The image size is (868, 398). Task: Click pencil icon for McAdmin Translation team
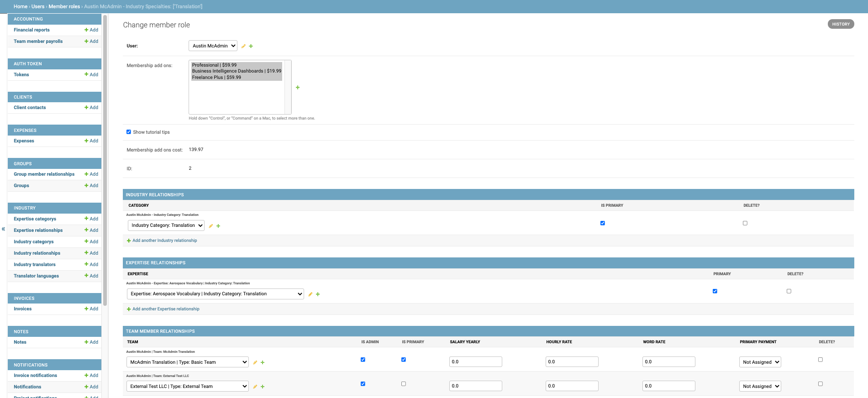click(x=255, y=362)
